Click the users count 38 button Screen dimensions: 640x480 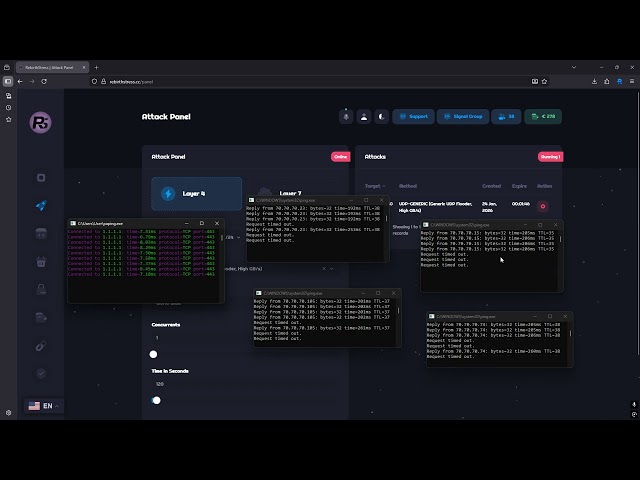tap(506, 117)
